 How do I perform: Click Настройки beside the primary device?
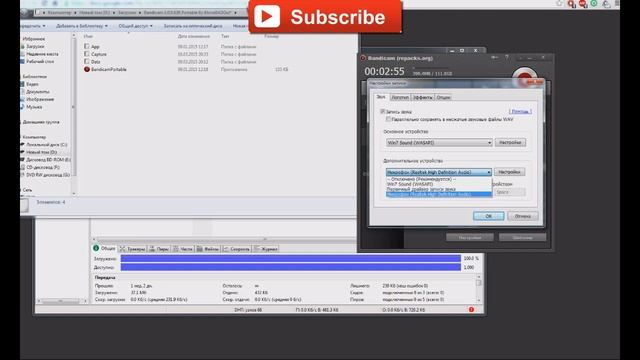510,142
